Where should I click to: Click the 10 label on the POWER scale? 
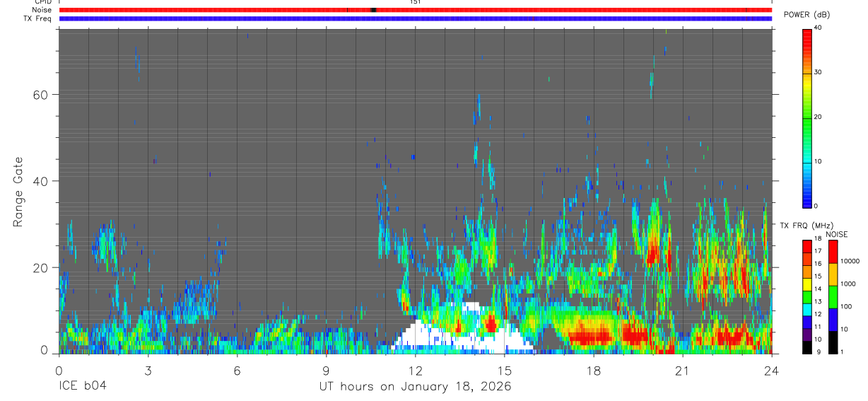[819, 161]
